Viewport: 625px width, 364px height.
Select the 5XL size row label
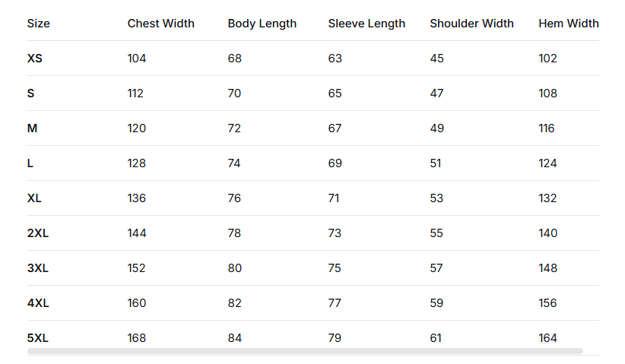38,338
